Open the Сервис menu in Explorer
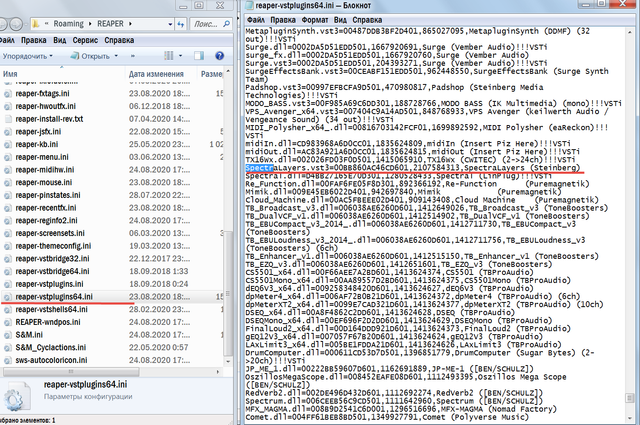 (x=85, y=40)
